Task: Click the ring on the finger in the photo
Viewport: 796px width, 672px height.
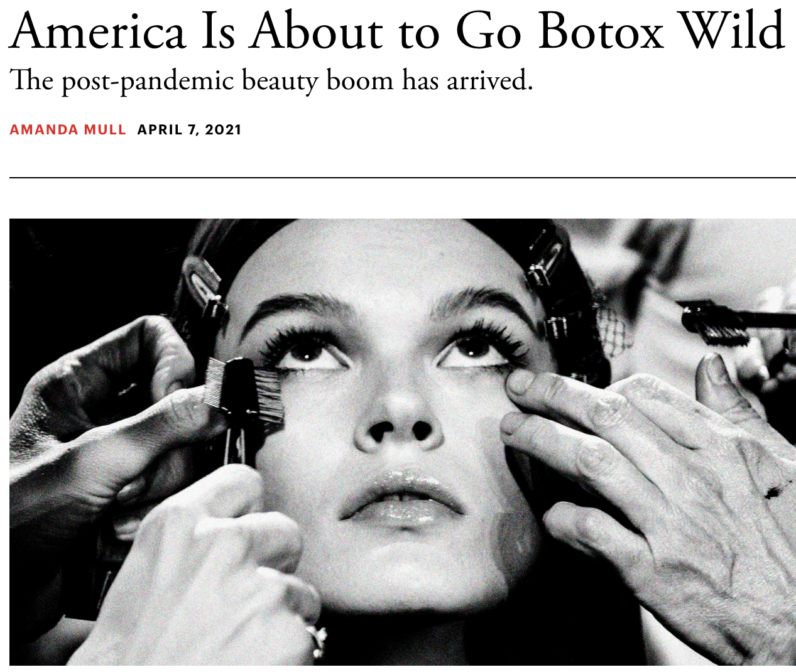Action: [318, 637]
